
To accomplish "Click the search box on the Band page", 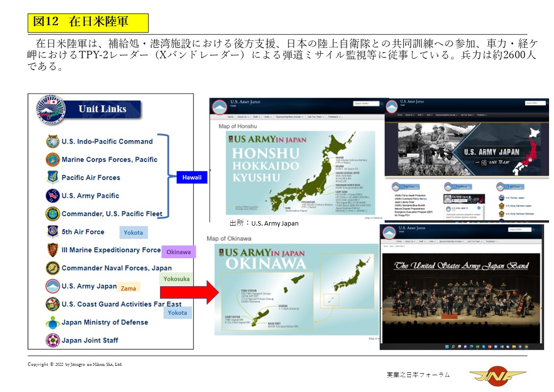I will click(520, 230).
